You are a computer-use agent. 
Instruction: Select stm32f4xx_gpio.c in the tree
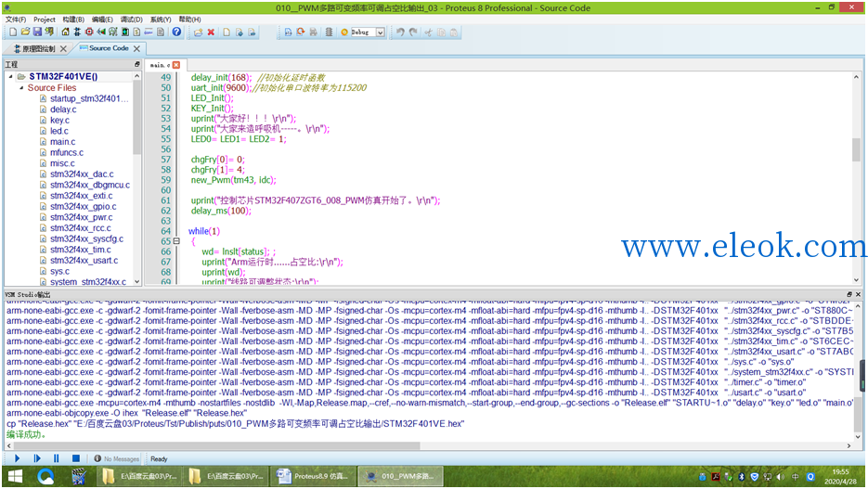83,206
